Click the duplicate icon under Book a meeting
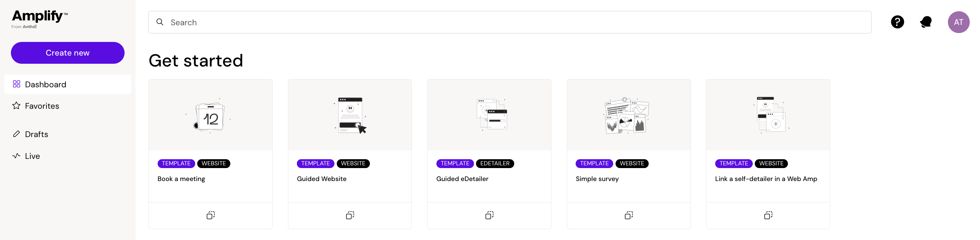 [x=211, y=215]
